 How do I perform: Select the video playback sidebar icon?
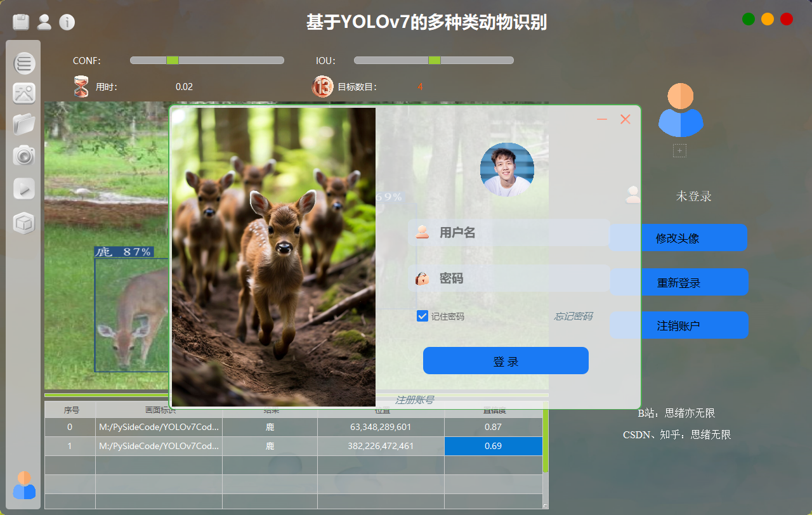point(24,189)
